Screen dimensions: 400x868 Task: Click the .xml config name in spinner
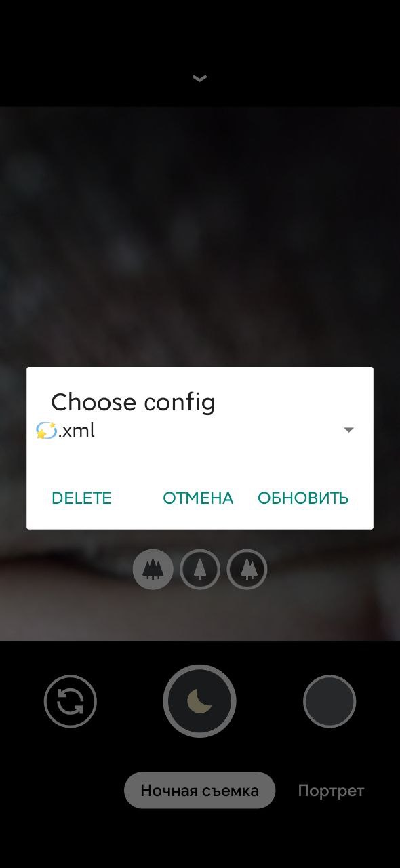tap(77, 431)
